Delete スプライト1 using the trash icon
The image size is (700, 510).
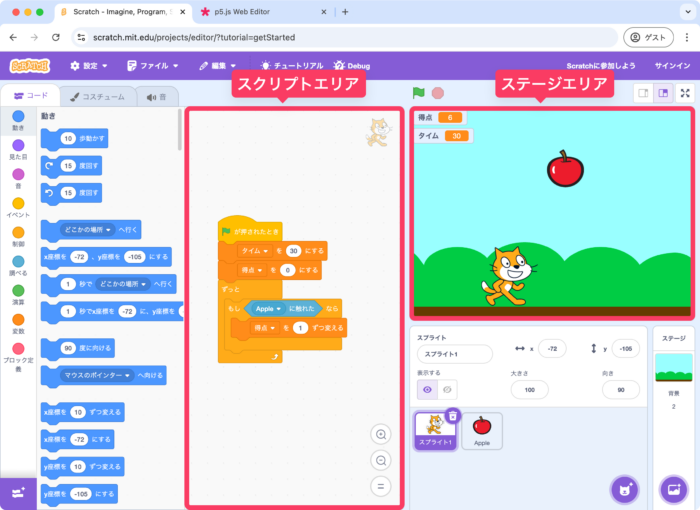(452, 416)
